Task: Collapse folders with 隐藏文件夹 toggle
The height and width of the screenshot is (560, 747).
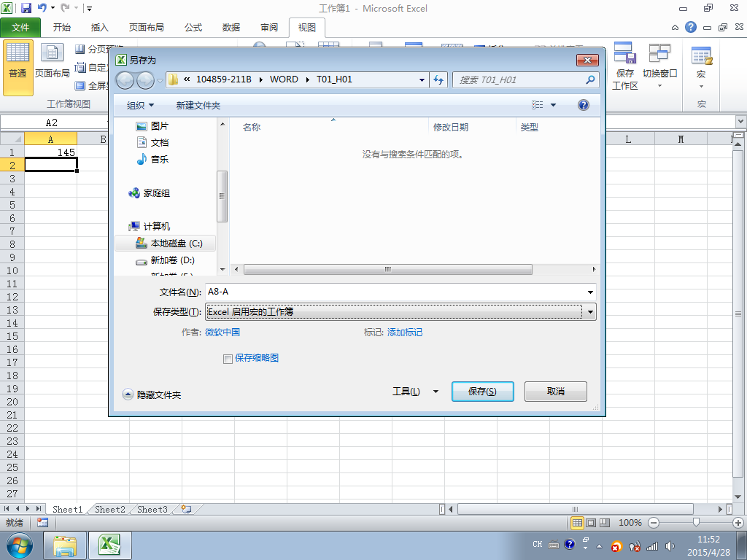Action: (152, 394)
